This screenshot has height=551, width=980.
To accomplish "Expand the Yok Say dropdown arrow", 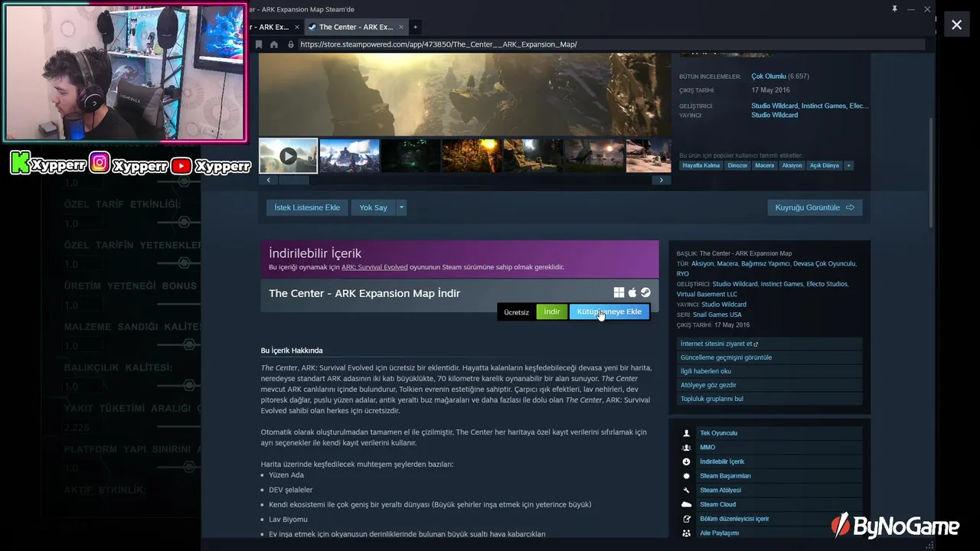I will 401,207.
